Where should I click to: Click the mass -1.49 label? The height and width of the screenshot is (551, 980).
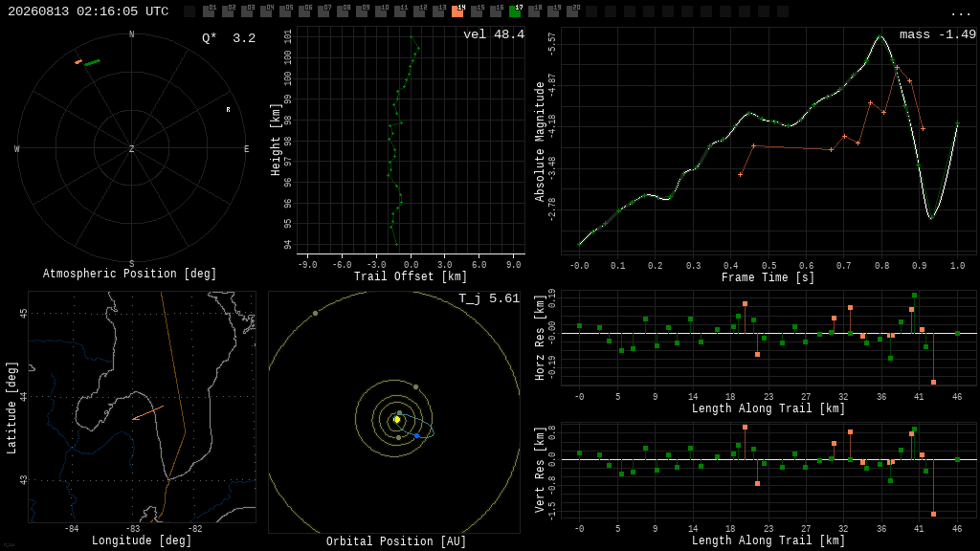point(937,34)
